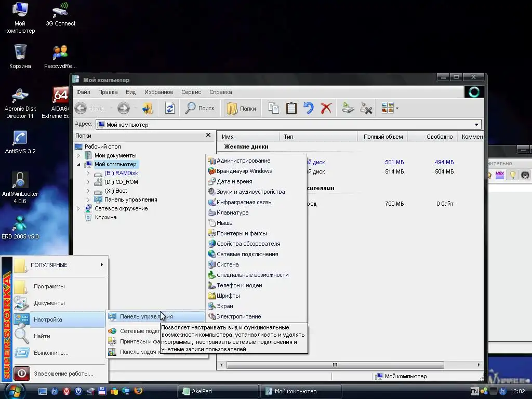Click the Поиск toolbar button
This screenshot has width=532, height=399.
(x=200, y=109)
